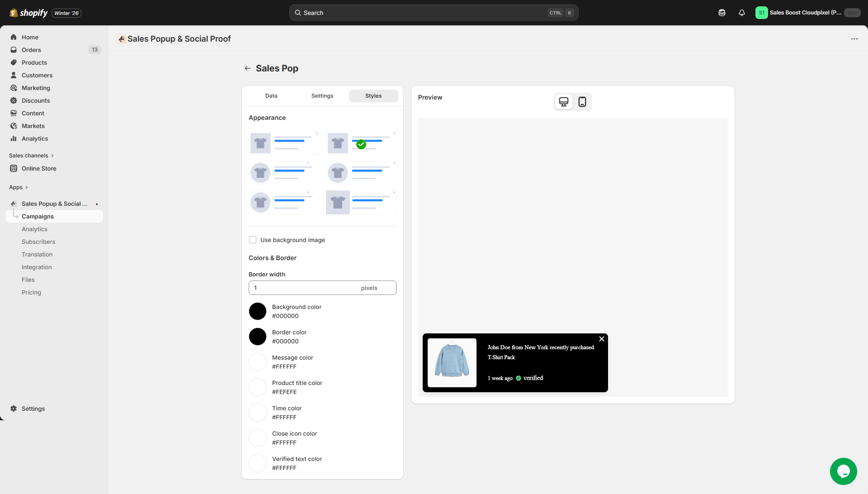
Task: Open the Background color swatch
Action: 258,311
